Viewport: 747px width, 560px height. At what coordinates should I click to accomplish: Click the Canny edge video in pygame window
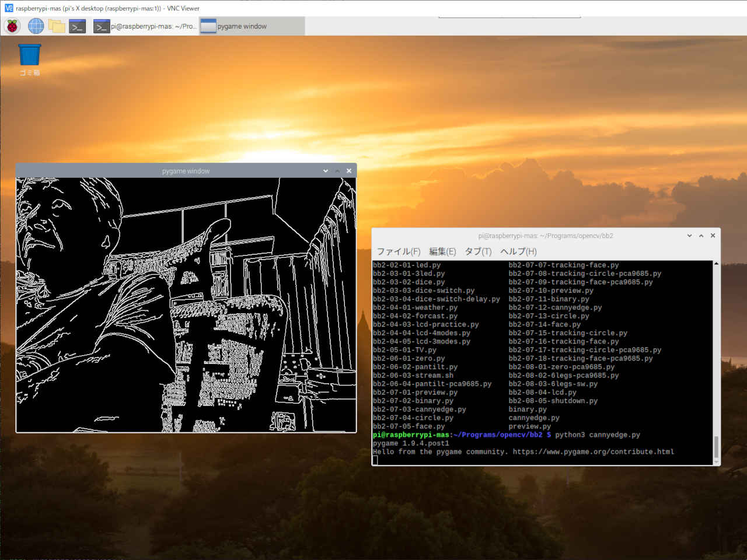click(186, 304)
